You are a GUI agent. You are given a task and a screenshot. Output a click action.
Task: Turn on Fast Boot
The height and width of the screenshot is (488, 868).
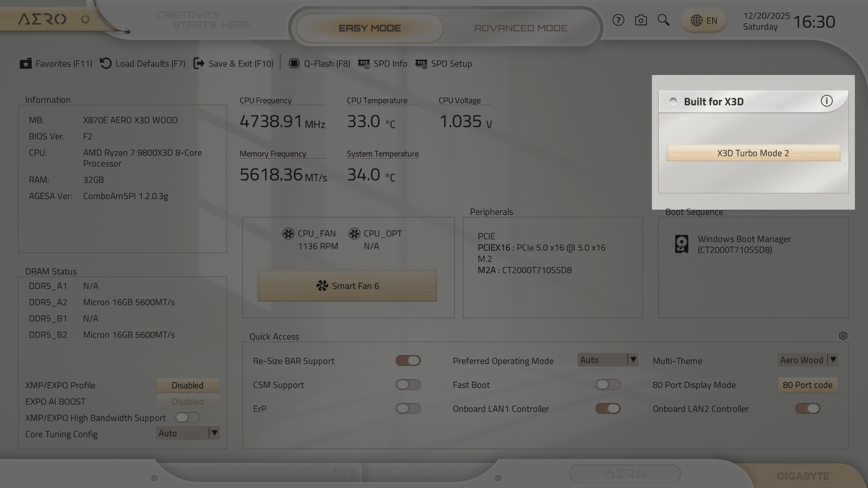[608, 385]
